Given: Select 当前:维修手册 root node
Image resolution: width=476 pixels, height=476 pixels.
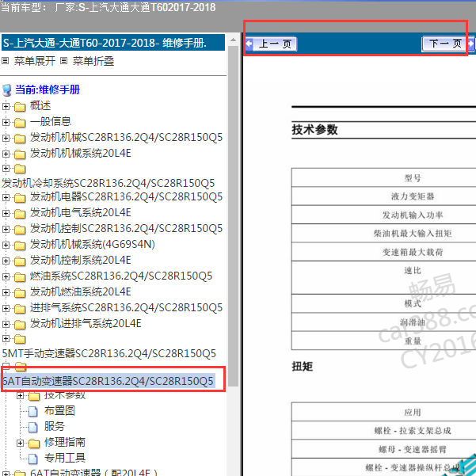Looking at the screenshot, I should 48,89.
